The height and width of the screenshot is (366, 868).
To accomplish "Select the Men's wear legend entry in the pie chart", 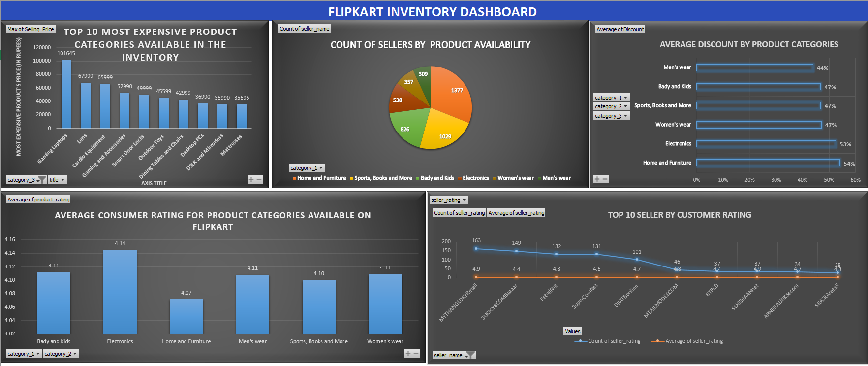I will (x=554, y=178).
